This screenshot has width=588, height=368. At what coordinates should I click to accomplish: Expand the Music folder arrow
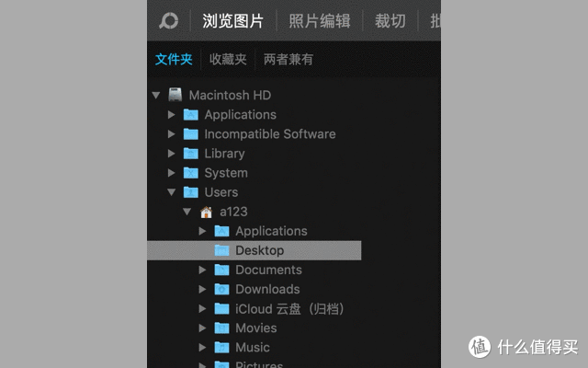coord(202,348)
